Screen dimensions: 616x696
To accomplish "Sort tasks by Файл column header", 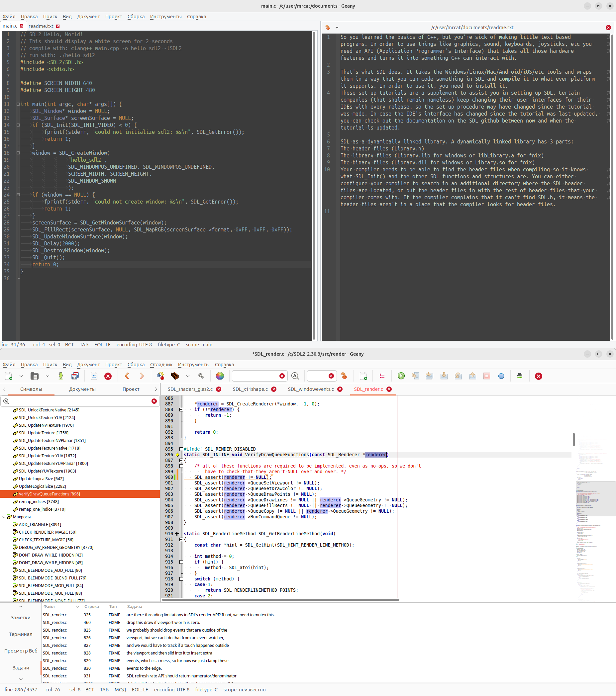I will coord(61,607).
